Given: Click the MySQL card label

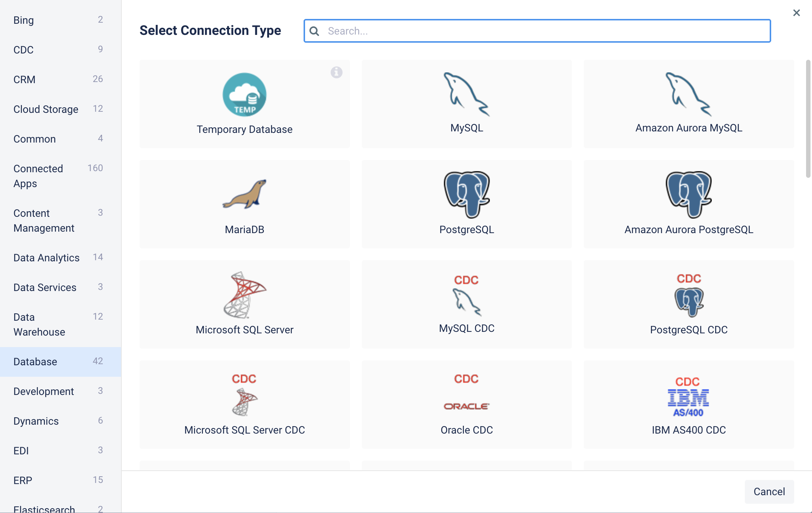Looking at the screenshot, I should [466, 128].
